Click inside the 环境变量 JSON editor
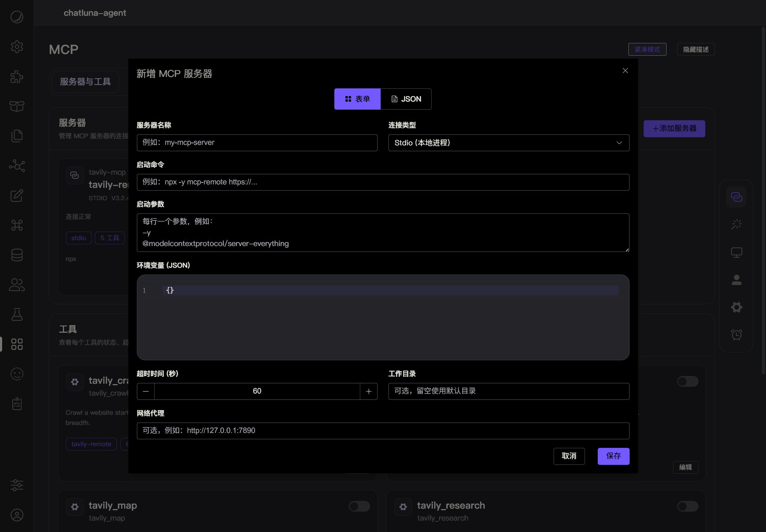Viewport: 766px width, 532px height. point(383,317)
